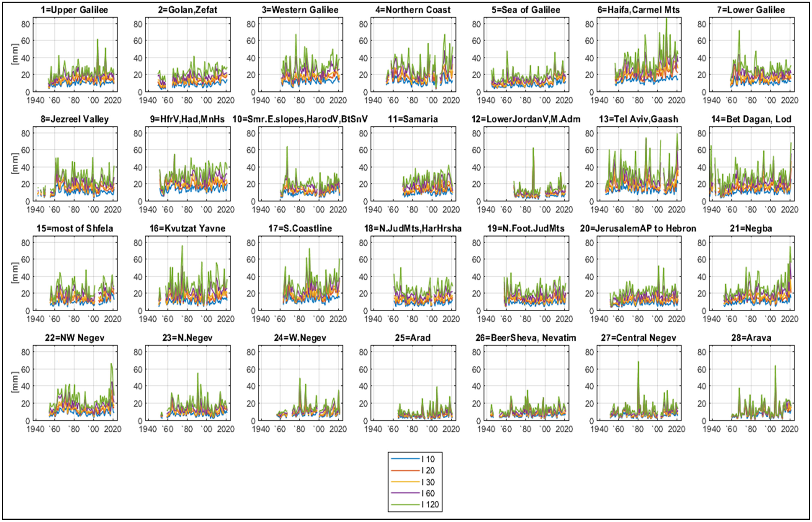Click the 6=Haifa,Carmel Mts plot title

638,10
